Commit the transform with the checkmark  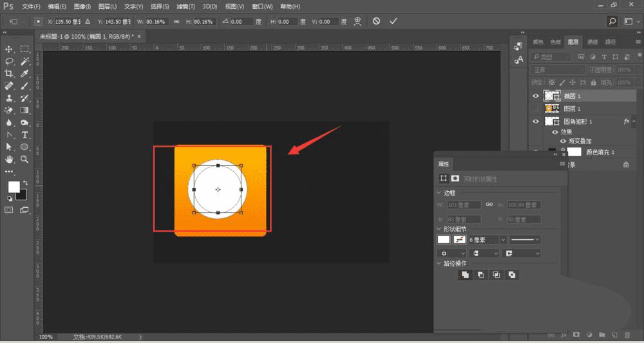click(x=393, y=21)
